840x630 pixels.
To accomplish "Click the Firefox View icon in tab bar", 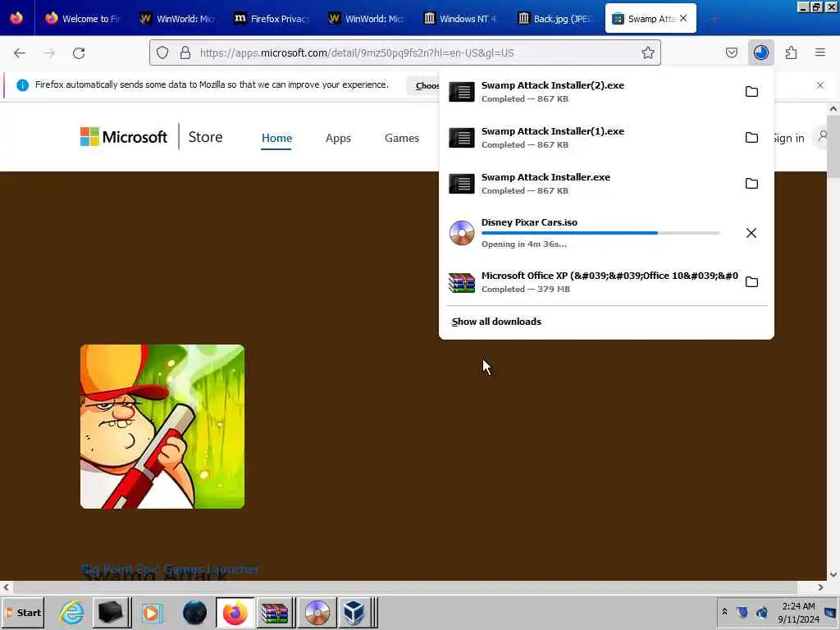I will pyautogui.click(x=16, y=18).
